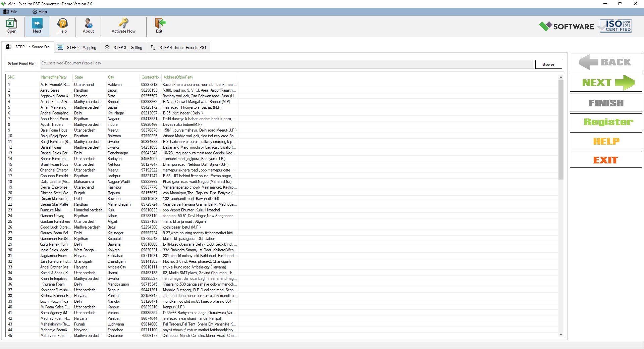Open an Excel file via Open icon
This screenshot has width=644, height=349.
pos(11,26)
